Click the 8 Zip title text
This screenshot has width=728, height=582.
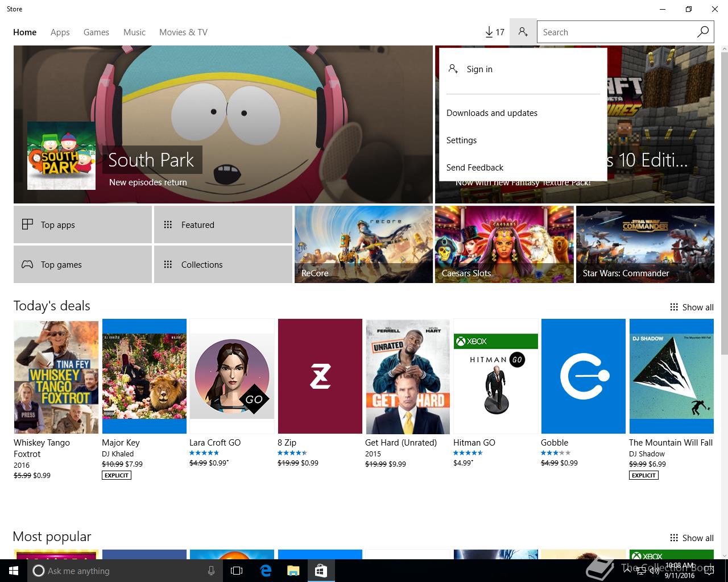click(287, 443)
